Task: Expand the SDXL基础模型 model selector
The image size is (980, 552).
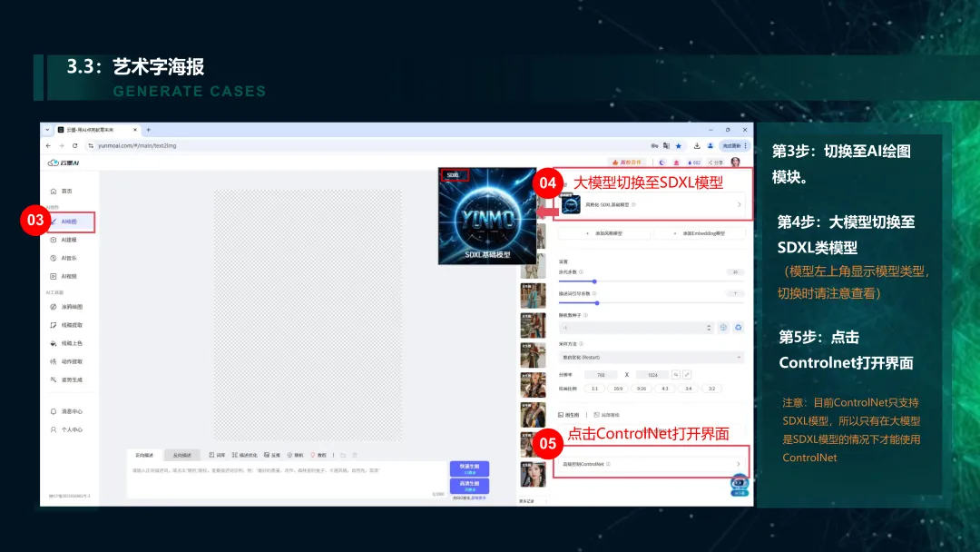Action: point(652,204)
